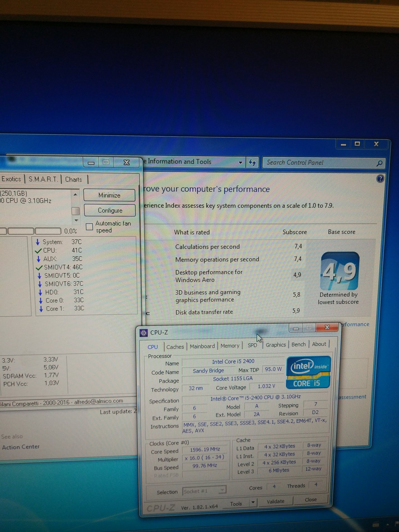Screen dimensions: 399x532
Task: Click the 4,9 base score badge
Action: (340, 271)
